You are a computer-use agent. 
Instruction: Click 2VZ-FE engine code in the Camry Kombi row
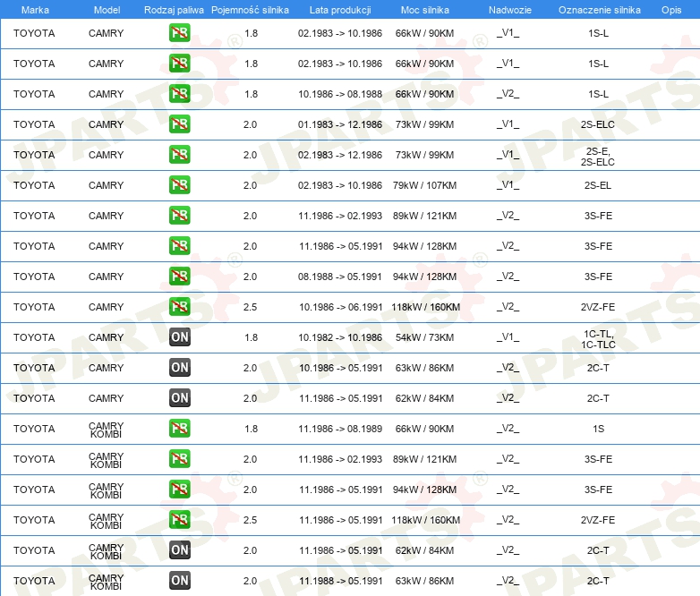[x=598, y=520]
